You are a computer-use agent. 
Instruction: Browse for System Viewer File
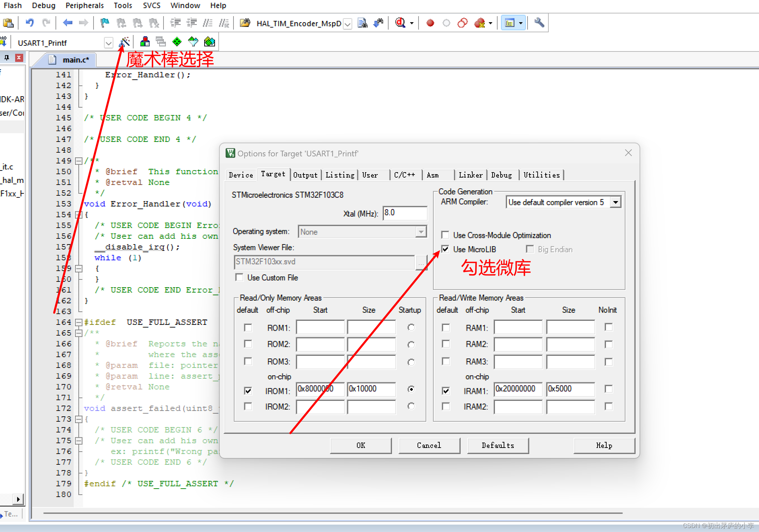click(421, 262)
